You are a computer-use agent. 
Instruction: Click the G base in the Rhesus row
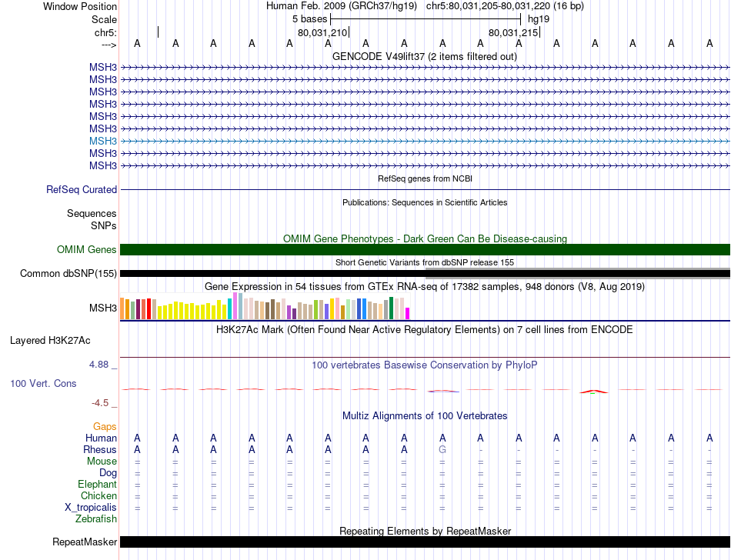tap(442, 449)
